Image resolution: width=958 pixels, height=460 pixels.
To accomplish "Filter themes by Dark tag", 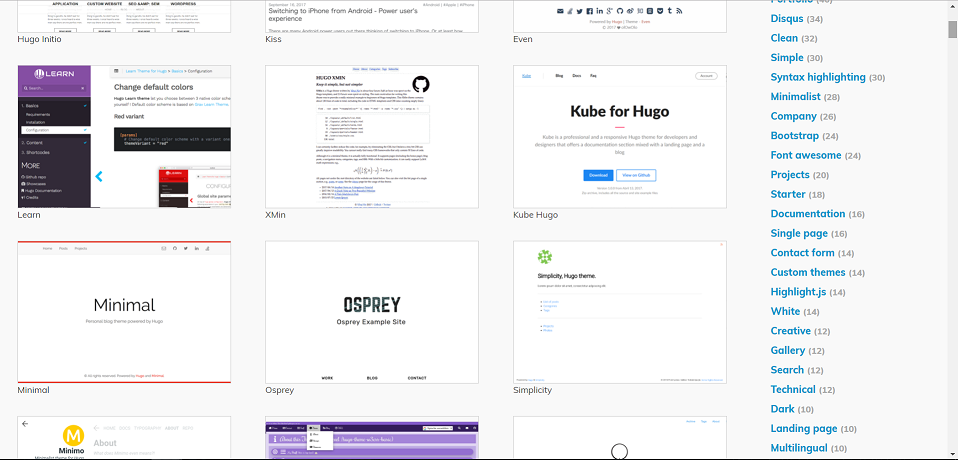I will [783, 409].
